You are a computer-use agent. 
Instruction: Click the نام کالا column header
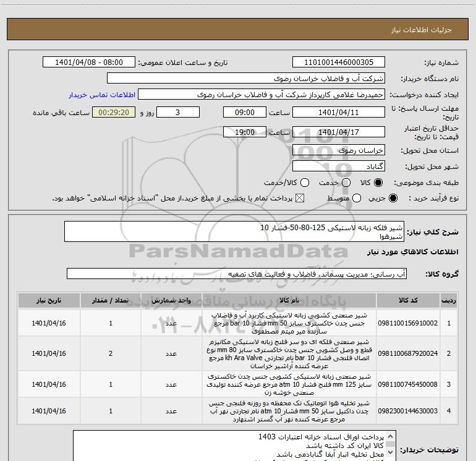pos(289,301)
